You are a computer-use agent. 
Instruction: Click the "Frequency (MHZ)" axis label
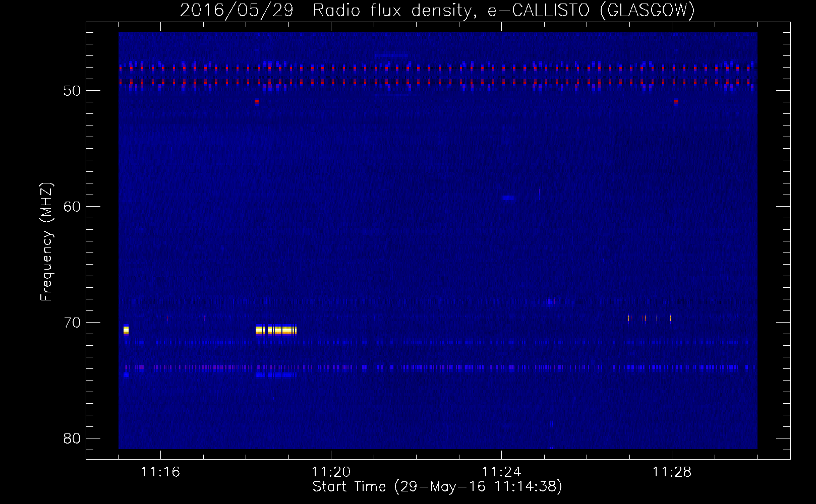click(46, 242)
